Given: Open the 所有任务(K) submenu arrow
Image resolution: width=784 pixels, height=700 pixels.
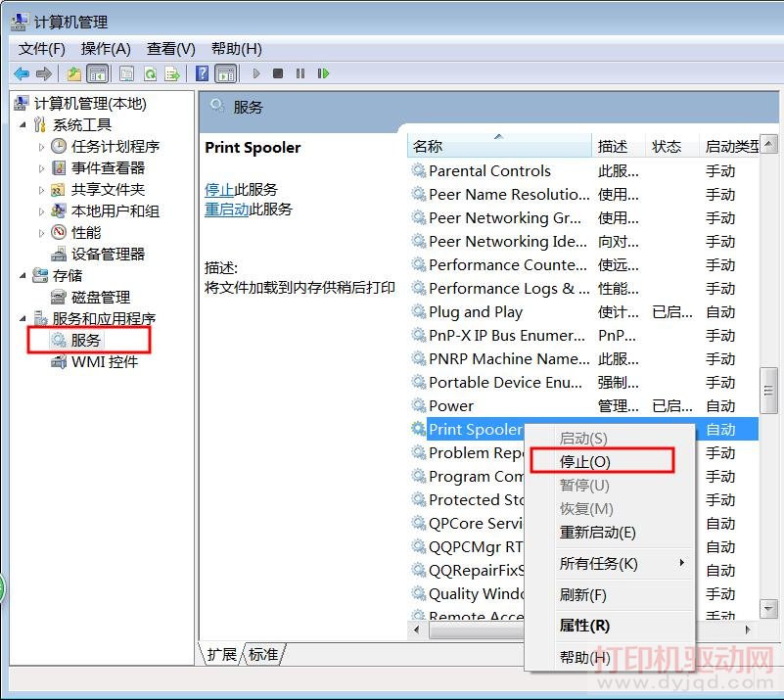Looking at the screenshot, I should (681, 563).
